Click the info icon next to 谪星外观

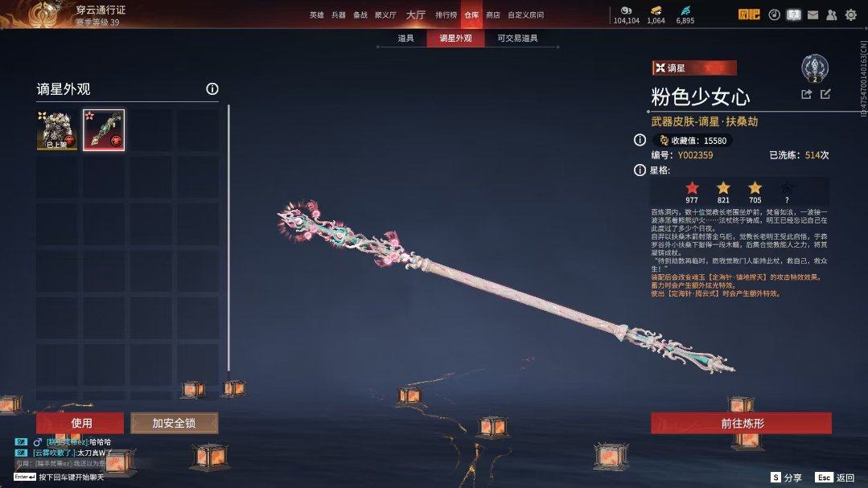click(x=212, y=88)
